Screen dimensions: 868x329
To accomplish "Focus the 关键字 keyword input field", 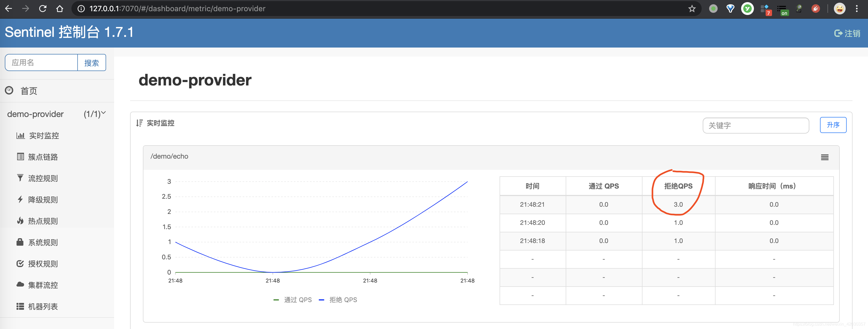I will pyautogui.click(x=755, y=126).
